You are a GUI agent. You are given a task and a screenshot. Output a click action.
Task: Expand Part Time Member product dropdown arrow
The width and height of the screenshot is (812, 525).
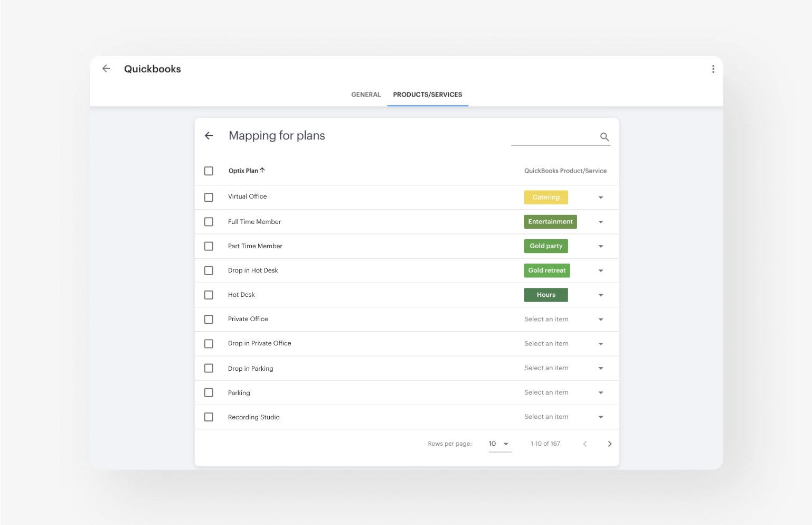[601, 246]
